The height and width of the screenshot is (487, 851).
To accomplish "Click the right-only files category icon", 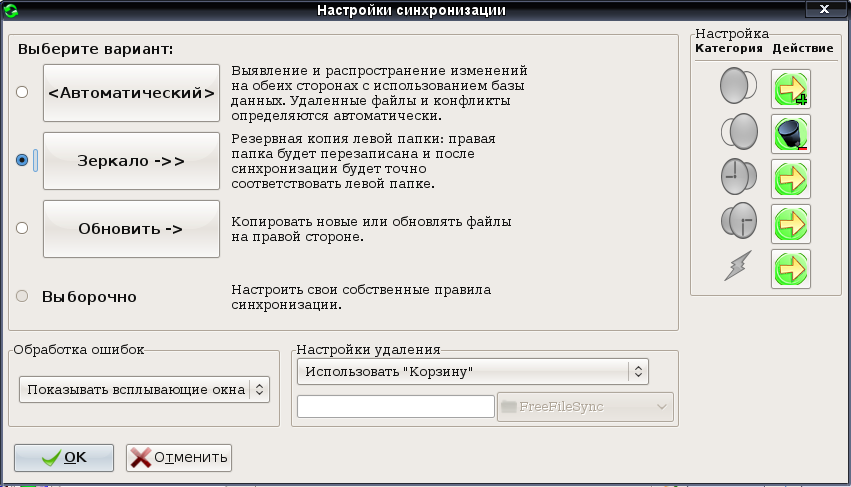I will (x=739, y=131).
